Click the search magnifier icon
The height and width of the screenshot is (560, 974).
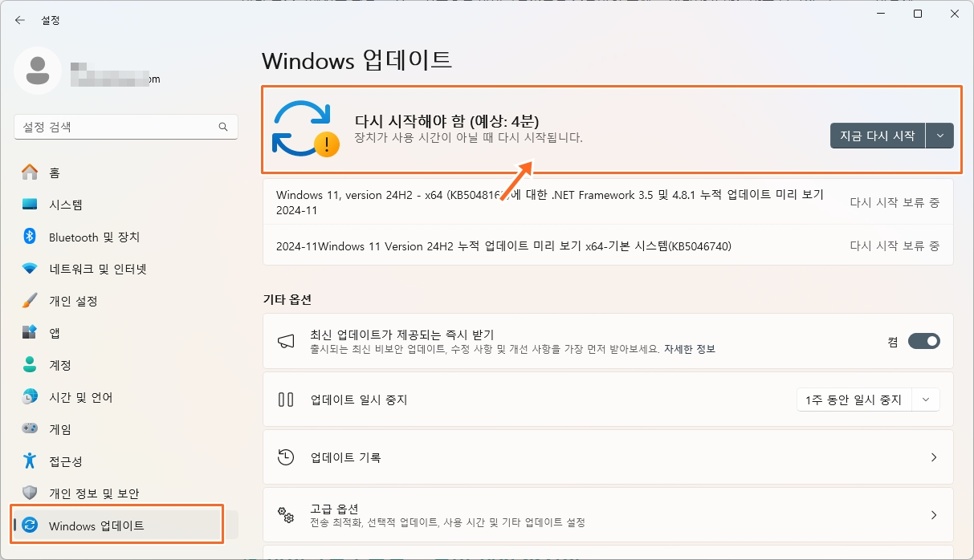click(223, 127)
